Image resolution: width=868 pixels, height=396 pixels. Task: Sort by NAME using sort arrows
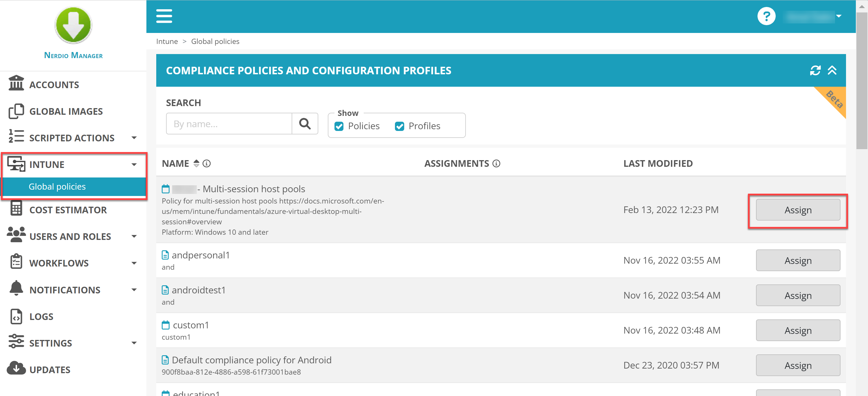196,164
